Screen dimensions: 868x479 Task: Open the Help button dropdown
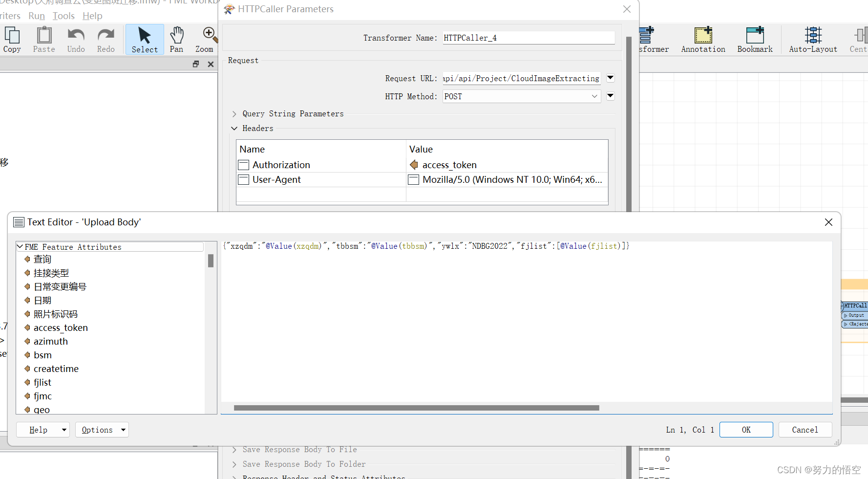[64, 430]
